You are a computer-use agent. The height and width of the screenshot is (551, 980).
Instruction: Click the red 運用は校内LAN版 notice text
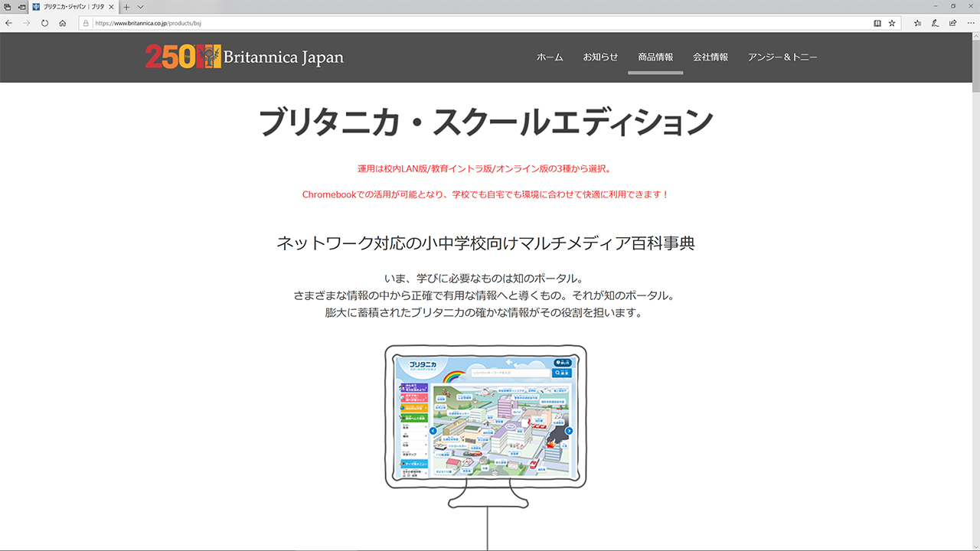[x=485, y=168]
